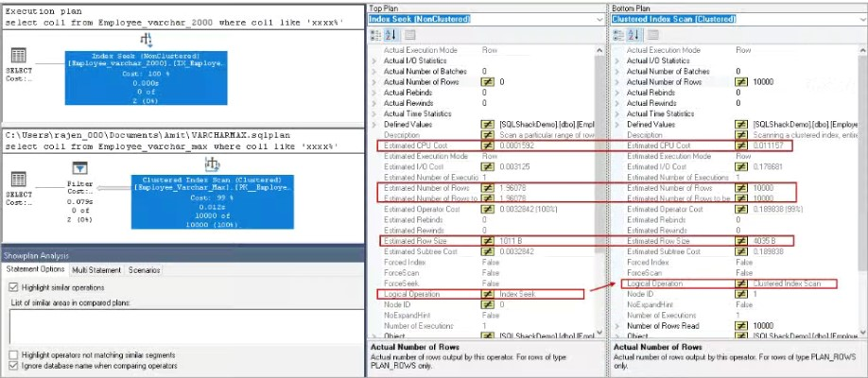Expand Actual I/O Statistics in Top Plan
The image size is (868, 378).
374,60
